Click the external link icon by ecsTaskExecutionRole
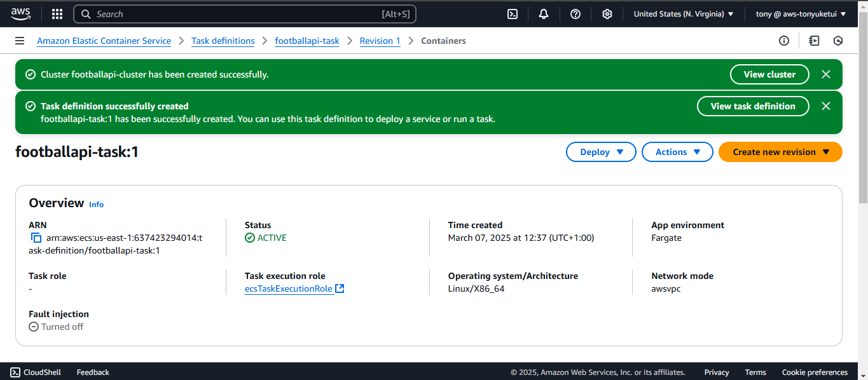 (340, 288)
